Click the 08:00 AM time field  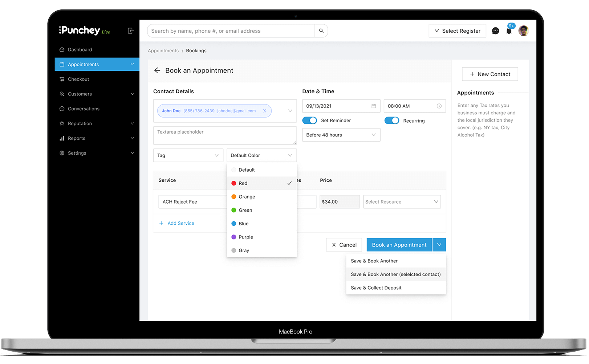pyautogui.click(x=415, y=106)
